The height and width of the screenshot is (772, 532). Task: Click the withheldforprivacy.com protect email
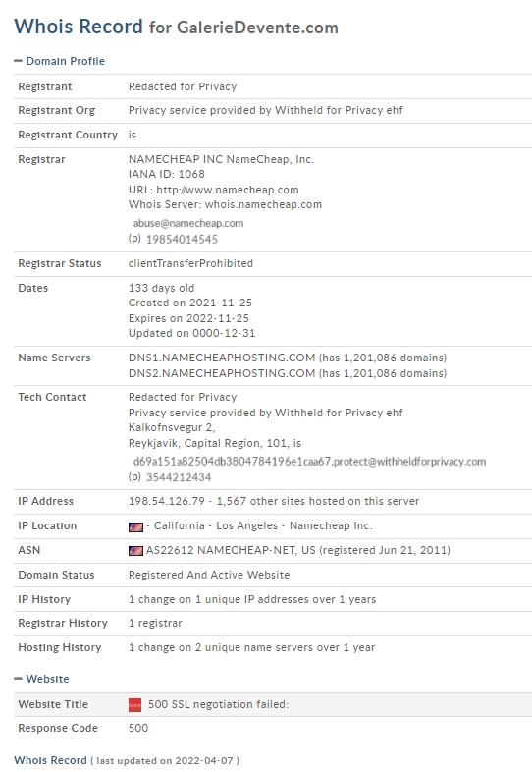click(309, 462)
